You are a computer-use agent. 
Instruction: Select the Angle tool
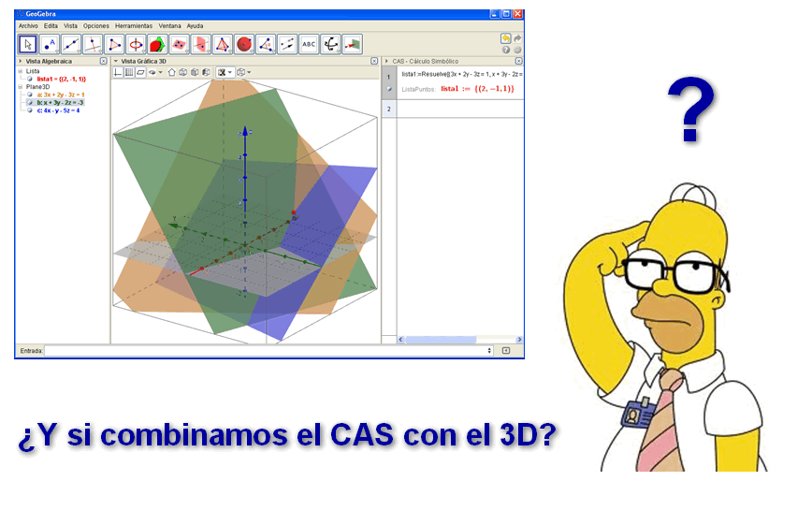(266, 45)
